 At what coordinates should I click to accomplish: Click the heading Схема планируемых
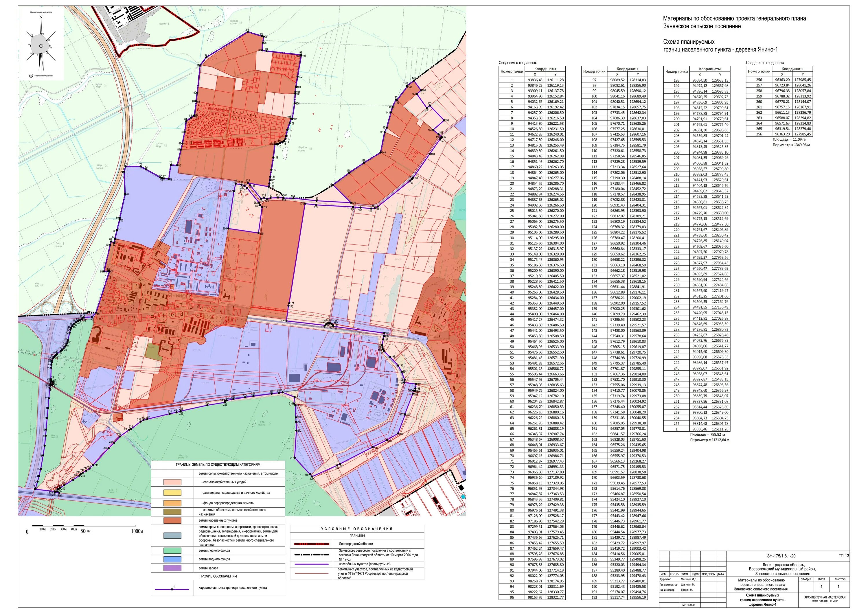click(x=689, y=42)
